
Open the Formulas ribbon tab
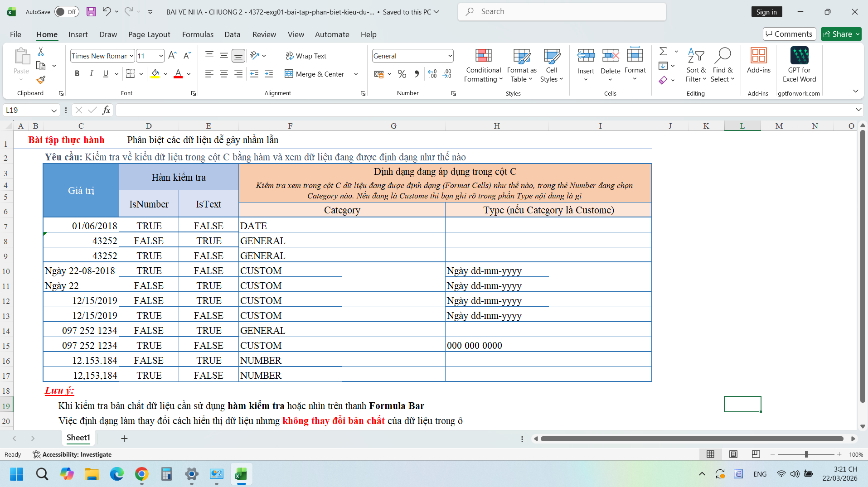(198, 34)
